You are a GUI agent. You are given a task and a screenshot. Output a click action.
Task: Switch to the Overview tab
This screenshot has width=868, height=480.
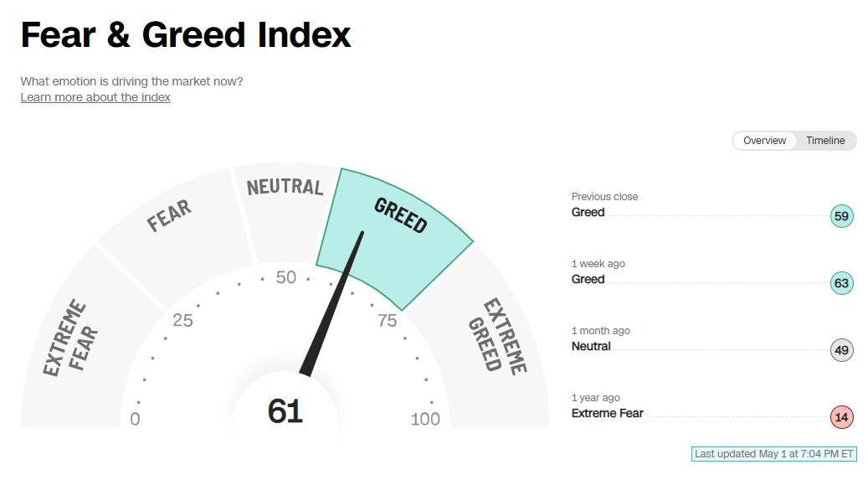pos(764,141)
